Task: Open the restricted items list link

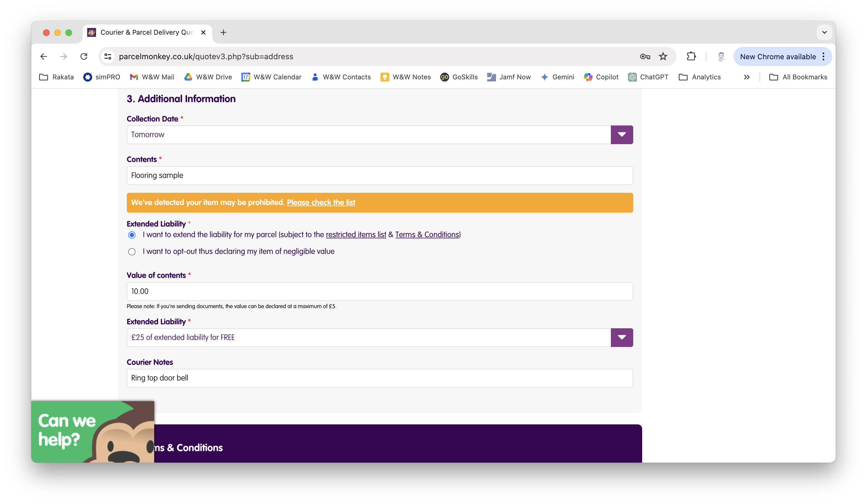Action: (x=356, y=235)
